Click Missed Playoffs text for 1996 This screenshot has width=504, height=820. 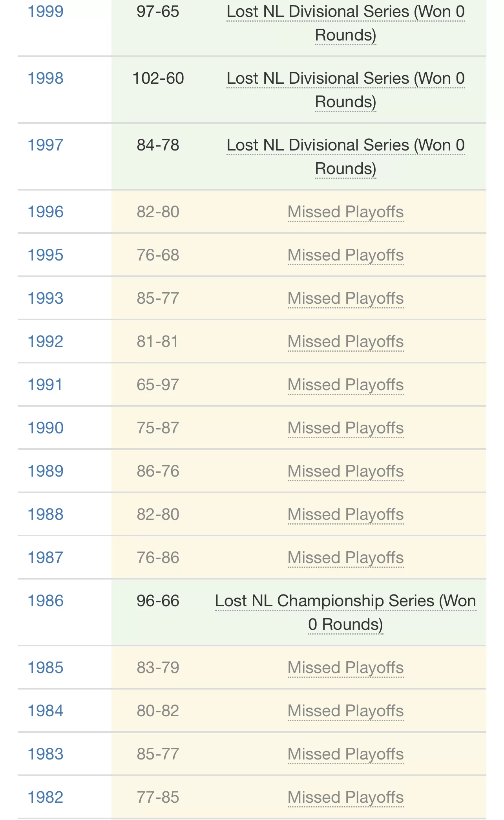point(345,212)
